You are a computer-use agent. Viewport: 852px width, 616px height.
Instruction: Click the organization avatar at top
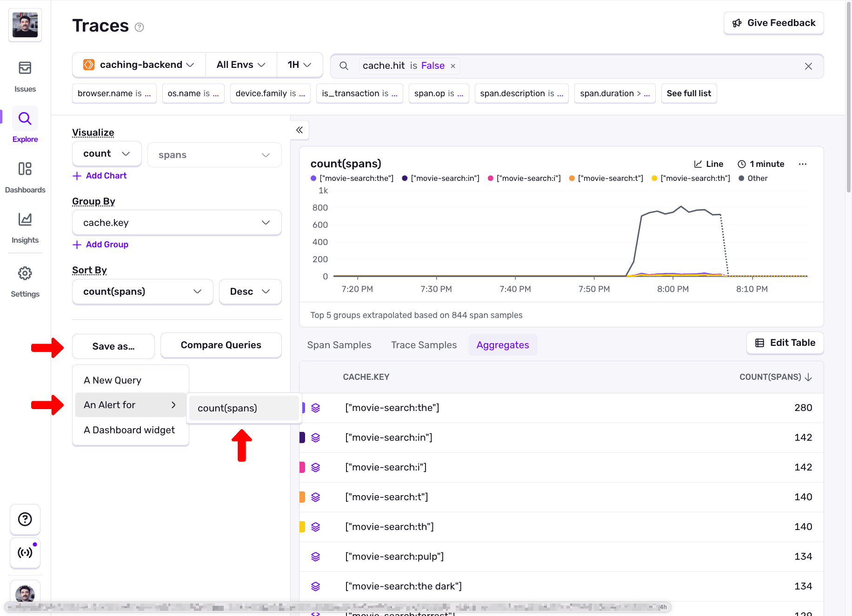coord(25,25)
